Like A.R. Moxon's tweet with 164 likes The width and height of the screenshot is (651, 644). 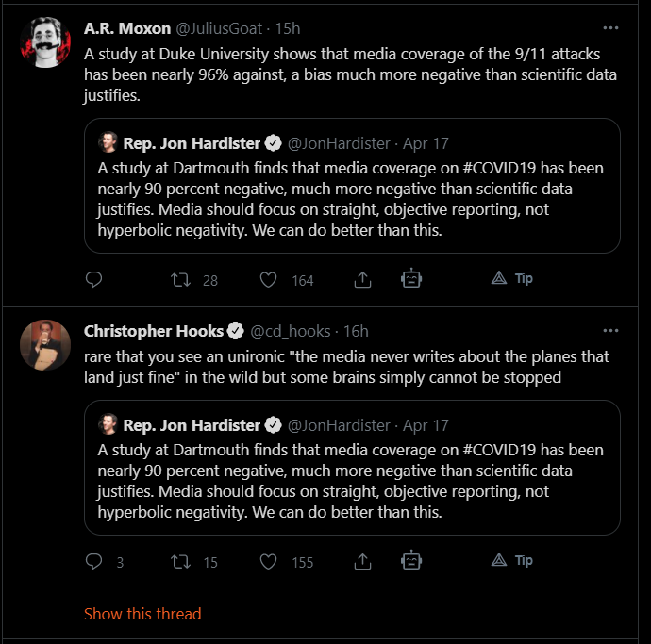(268, 279)
